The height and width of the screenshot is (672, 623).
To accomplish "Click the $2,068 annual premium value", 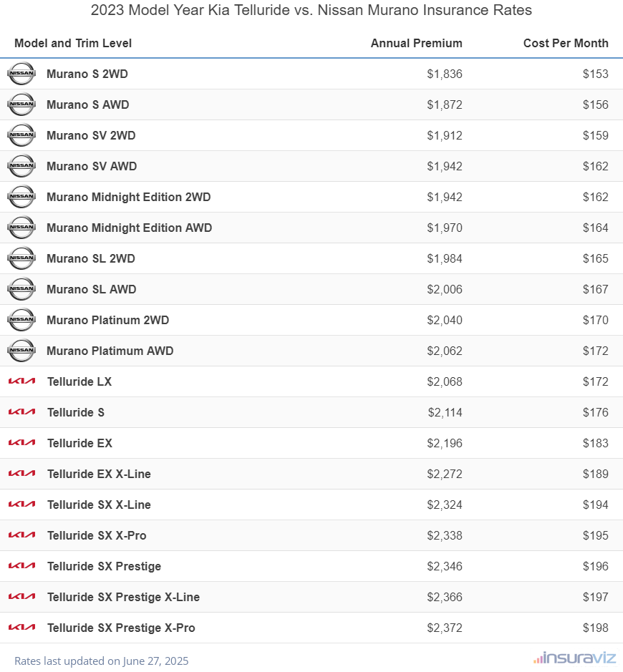I will pyautogui.click(x=445, y=381).
